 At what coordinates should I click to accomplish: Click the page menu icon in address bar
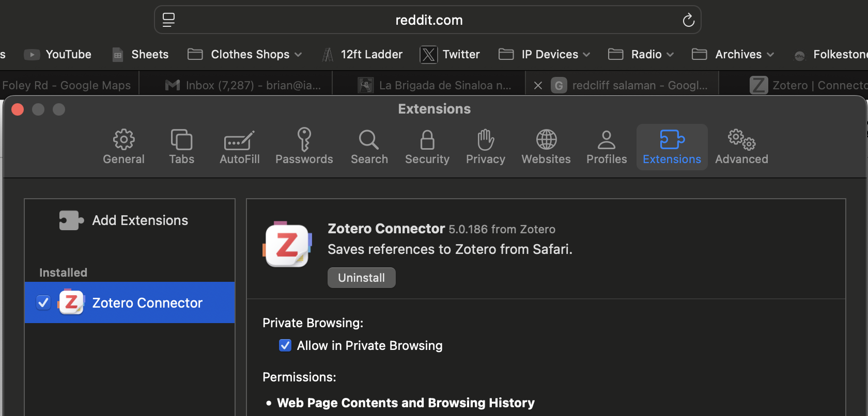pos(168,20)
